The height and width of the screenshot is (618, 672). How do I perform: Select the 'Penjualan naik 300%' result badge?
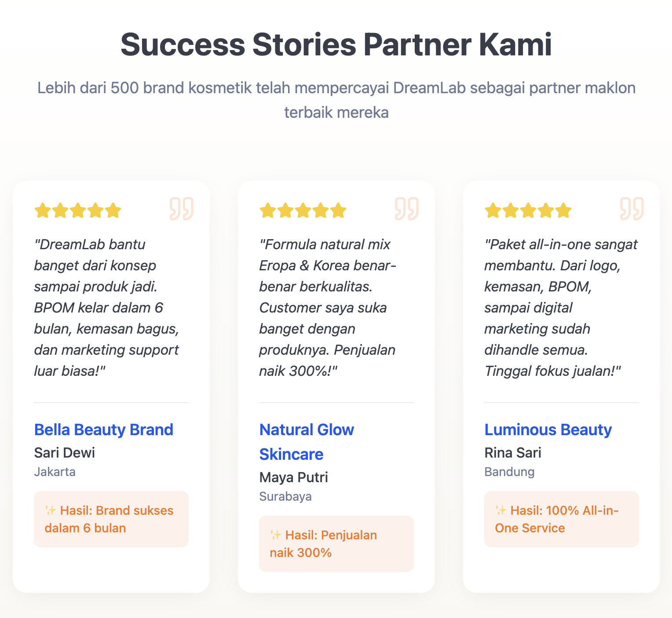pos(336,544)
